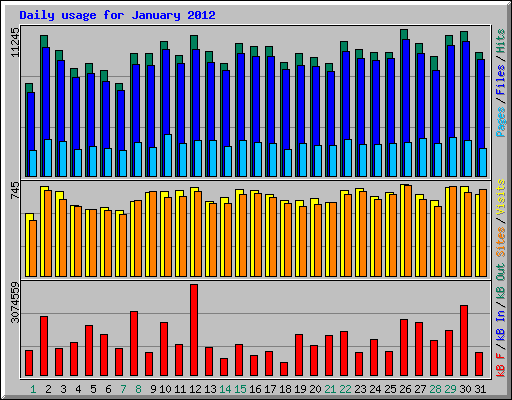Image resolution: width=512 pixels, height=400 pixels.
Task: Select the red kB bar for day 26
Action: point(404,348)
